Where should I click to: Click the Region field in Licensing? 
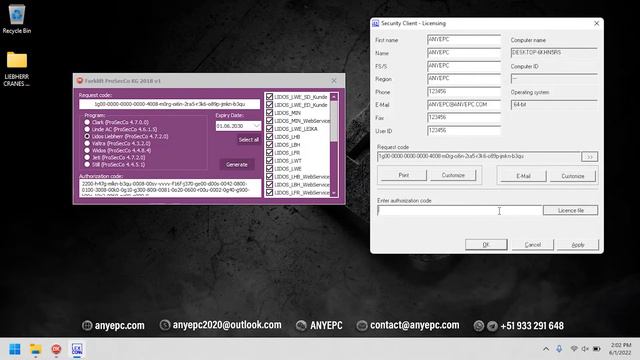coord(464,78)
